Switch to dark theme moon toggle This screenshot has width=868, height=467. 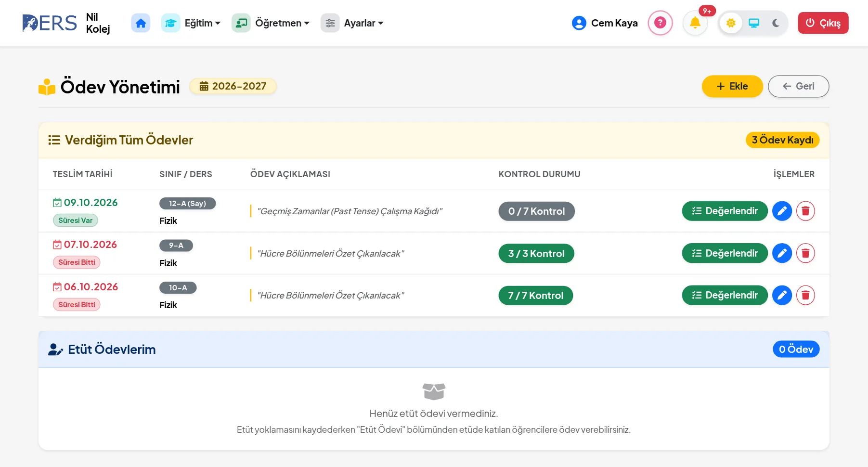[776, 23]
